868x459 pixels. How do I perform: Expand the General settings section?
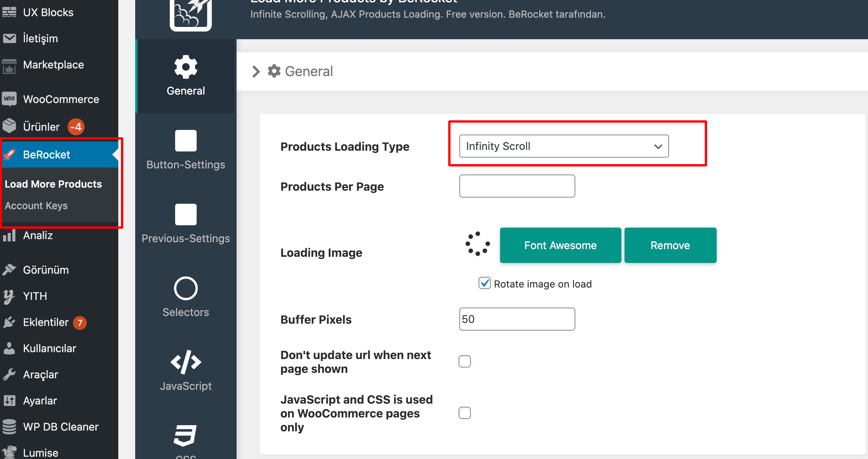(x=257, y=71)
